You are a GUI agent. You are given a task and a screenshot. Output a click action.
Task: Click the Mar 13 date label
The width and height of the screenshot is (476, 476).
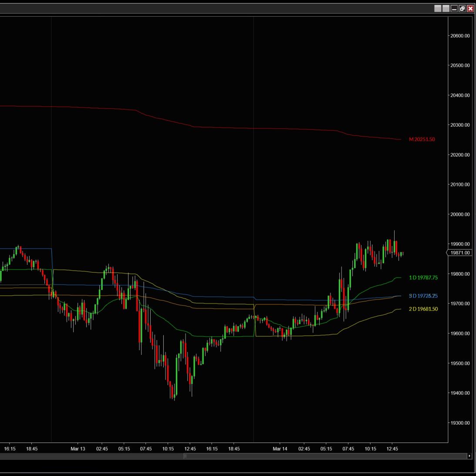coord(78,449)
